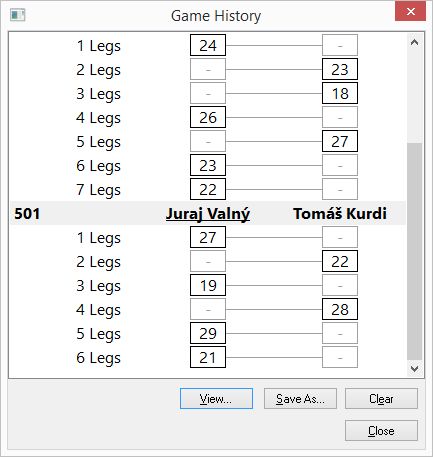This screenshot has height=457, width=433.
Task: Click the vertical scrollbar thumb
Action: click(x=414, y=252)
